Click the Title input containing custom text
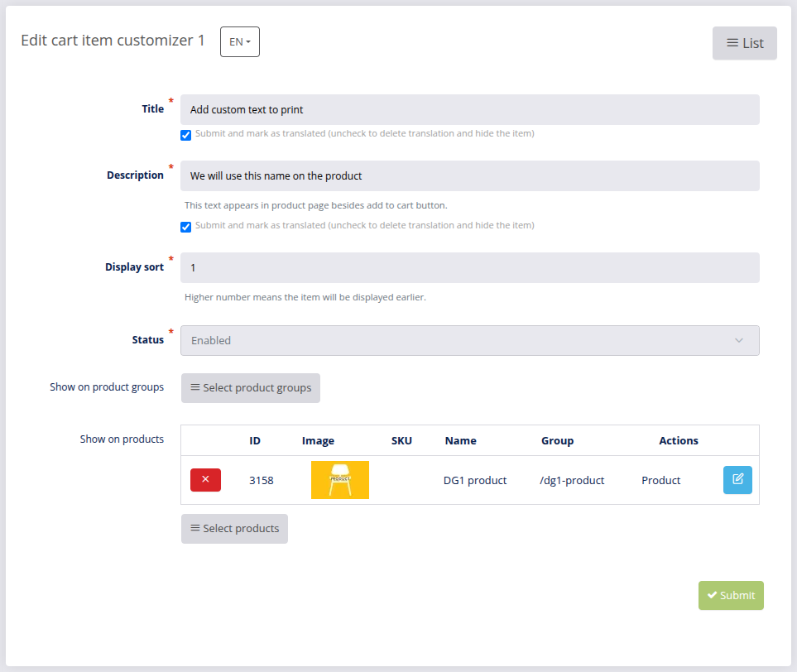 tap(469, 108)
